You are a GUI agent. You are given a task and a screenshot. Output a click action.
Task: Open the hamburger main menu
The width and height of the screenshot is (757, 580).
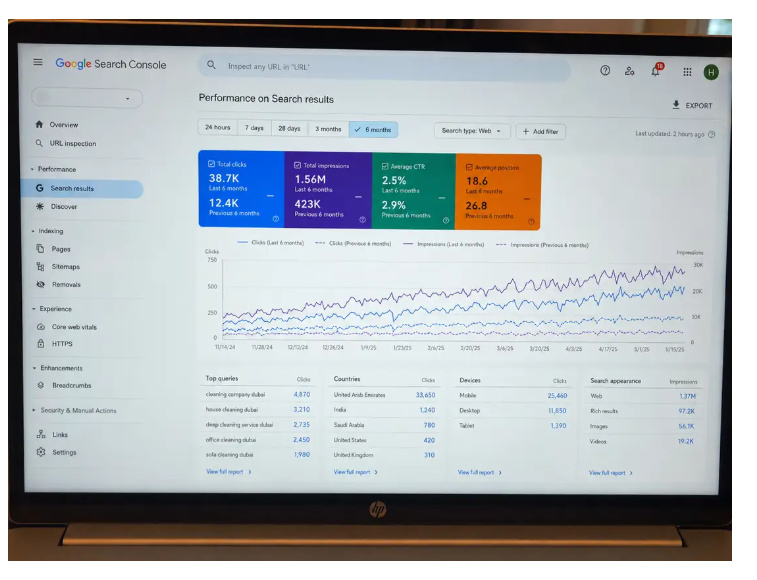point(38,62)
